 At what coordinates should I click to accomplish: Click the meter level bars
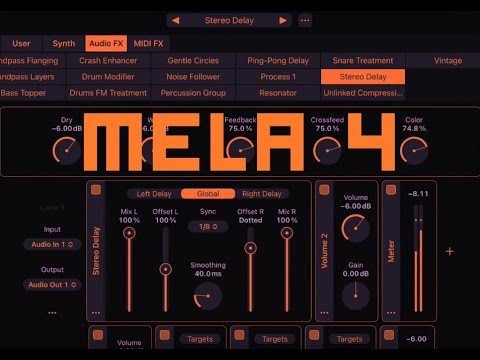(418, 258)
